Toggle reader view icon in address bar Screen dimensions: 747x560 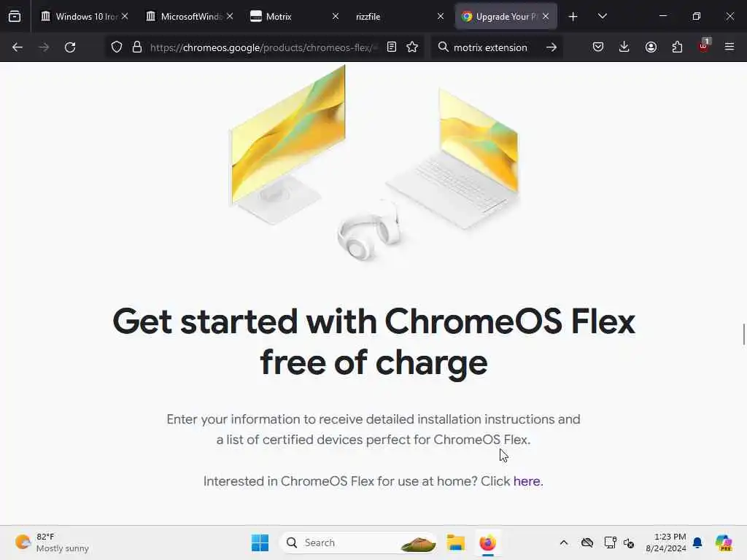click(392, 47)
